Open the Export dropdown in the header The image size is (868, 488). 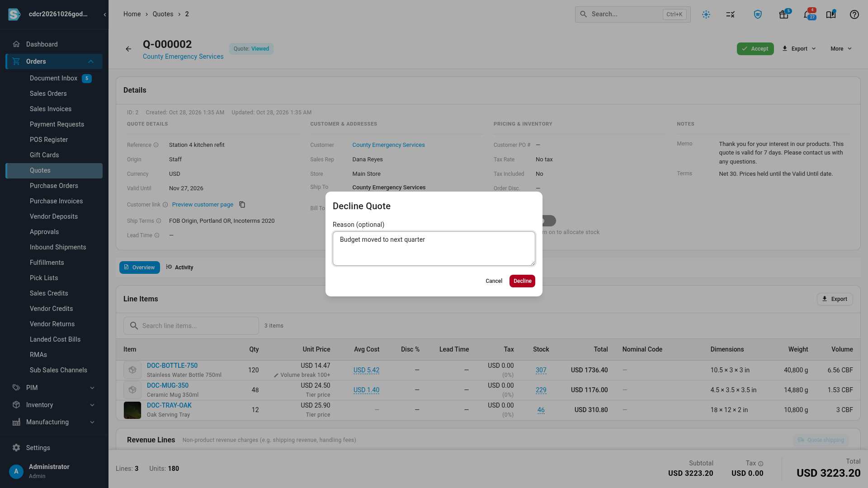click(x=799, y=49)
